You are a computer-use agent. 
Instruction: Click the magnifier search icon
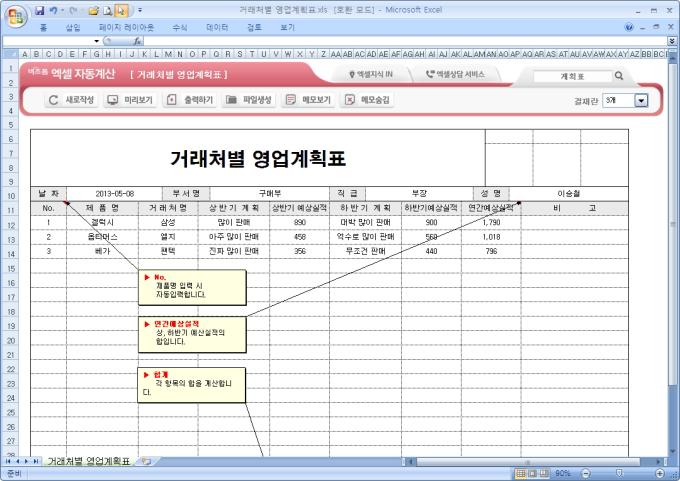pos(619,76)
